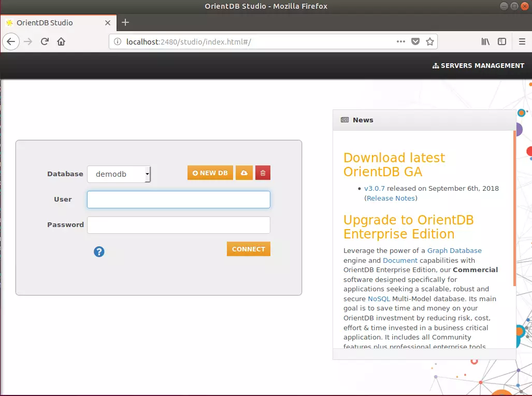
Task: Click the NEW DB button
Action: coord(210,173)
